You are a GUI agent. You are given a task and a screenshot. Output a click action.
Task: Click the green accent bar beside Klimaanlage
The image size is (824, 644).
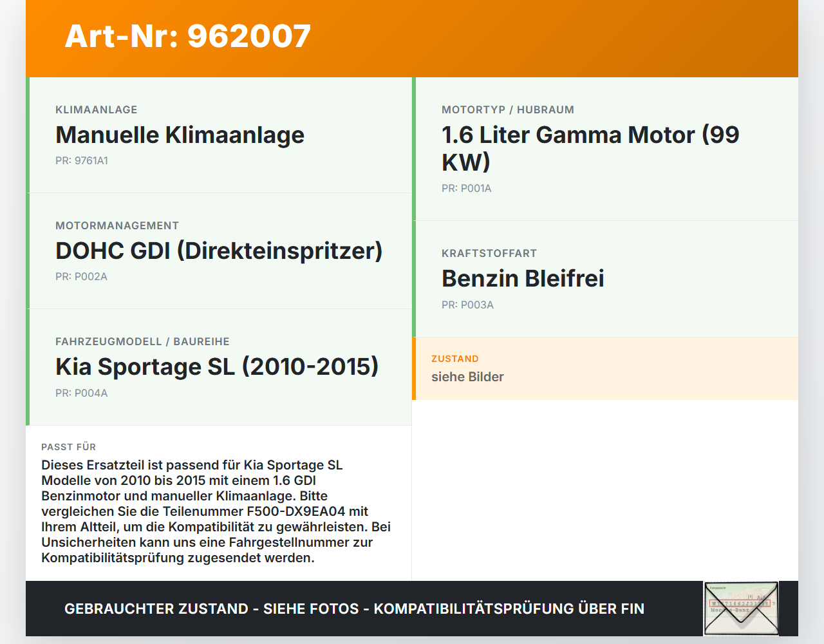26,134
